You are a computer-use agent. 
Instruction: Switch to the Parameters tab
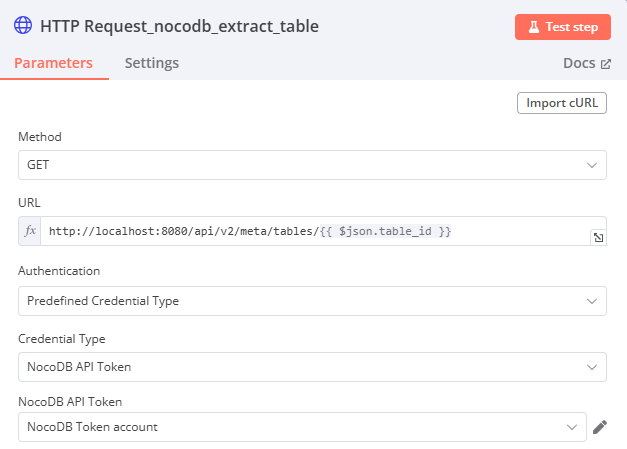click(53, 63)
